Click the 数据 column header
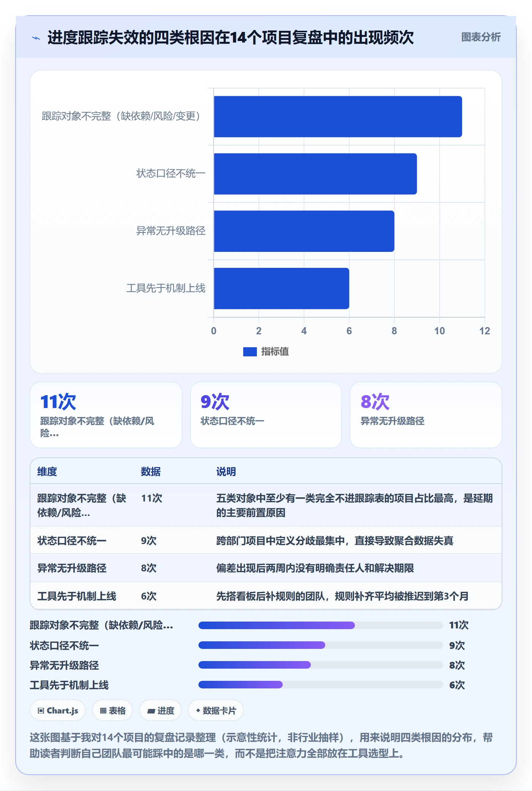 click(x=150, y=471)
